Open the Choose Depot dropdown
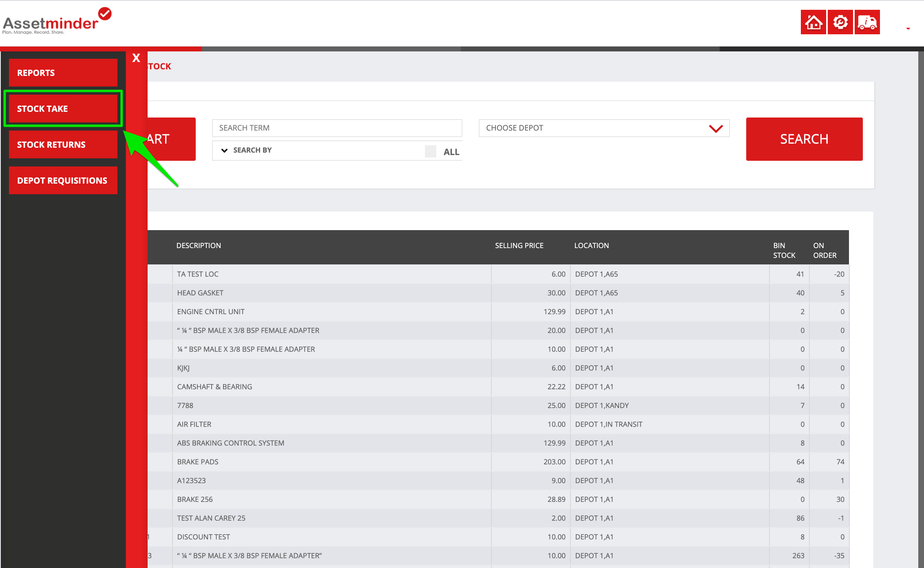 (604, 128)
